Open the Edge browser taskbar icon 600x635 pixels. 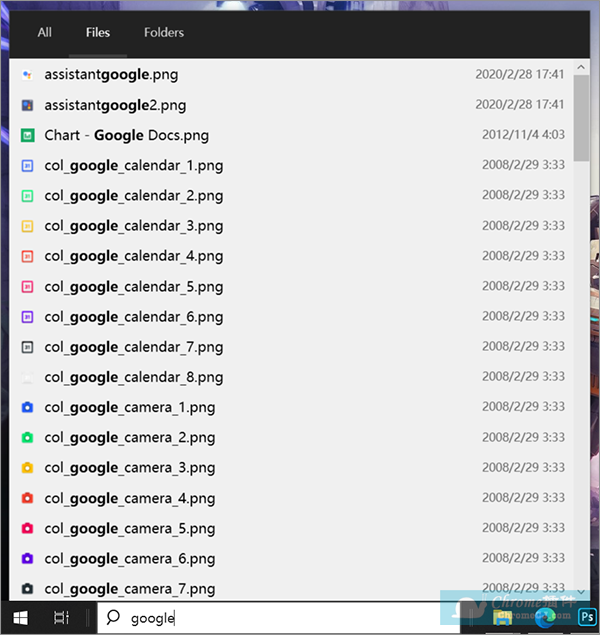[x=550, y=619]
